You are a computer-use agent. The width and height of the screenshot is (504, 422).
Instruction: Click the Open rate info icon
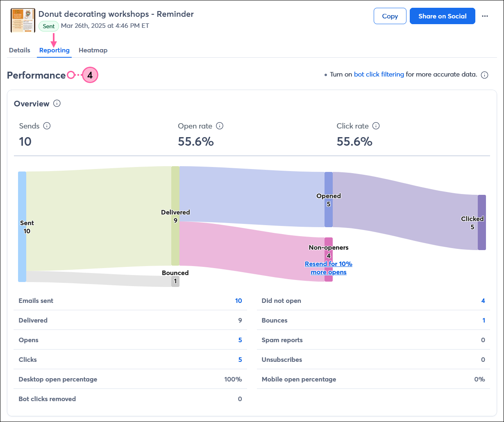(x=220, y=126)
